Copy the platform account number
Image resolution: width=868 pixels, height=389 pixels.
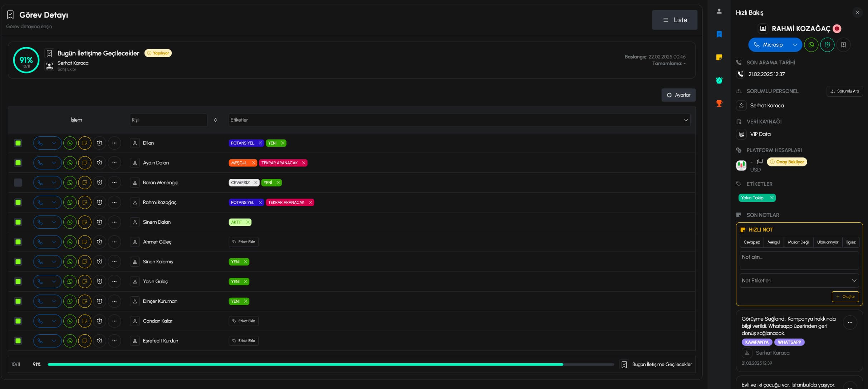click(x=760, y=162)
